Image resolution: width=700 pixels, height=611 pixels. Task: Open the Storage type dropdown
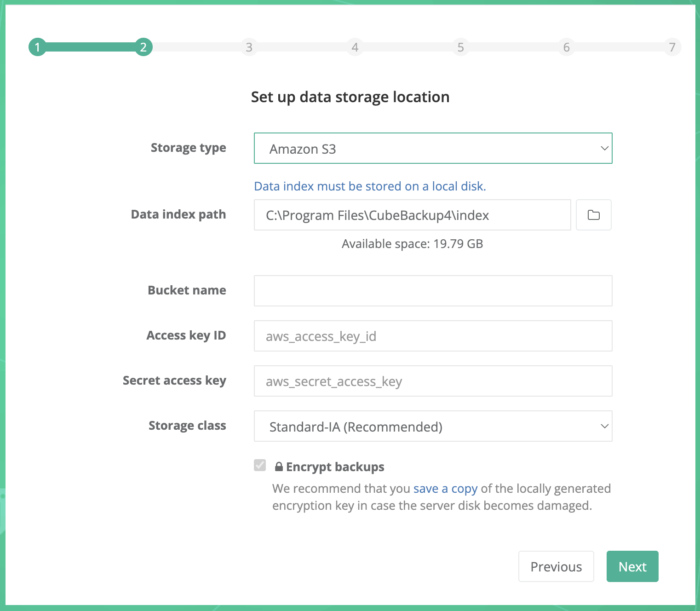(432, 148)
